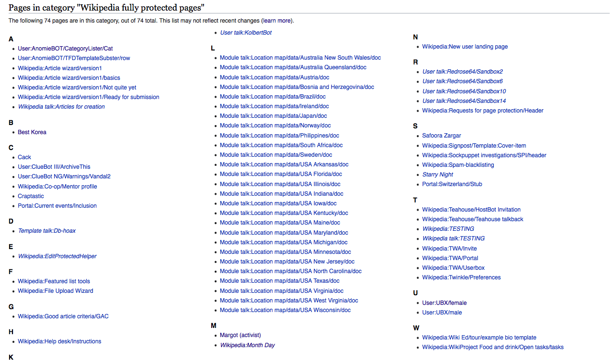Select Wikipedia:Twinkle/Preferences link
The width and height of the screenshot is (614, 364).
point(461,277)
